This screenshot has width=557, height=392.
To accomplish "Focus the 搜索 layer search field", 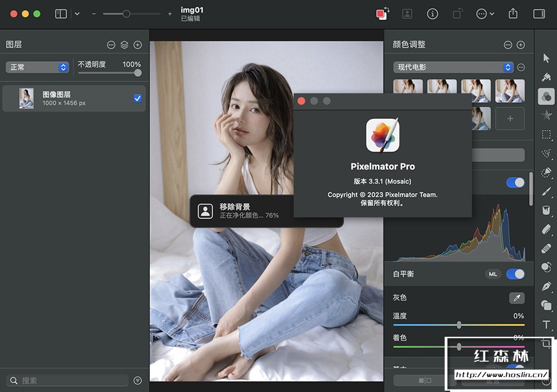I will click(x=68, y=380).
